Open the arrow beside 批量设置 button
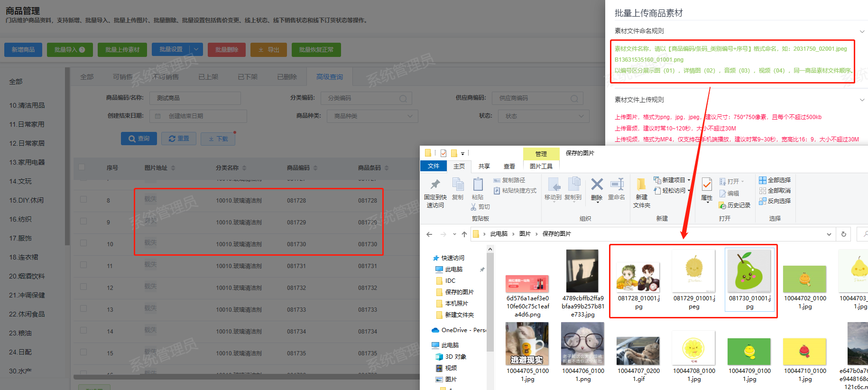Viewport: 868px width, 390px height. pos(196,49)
